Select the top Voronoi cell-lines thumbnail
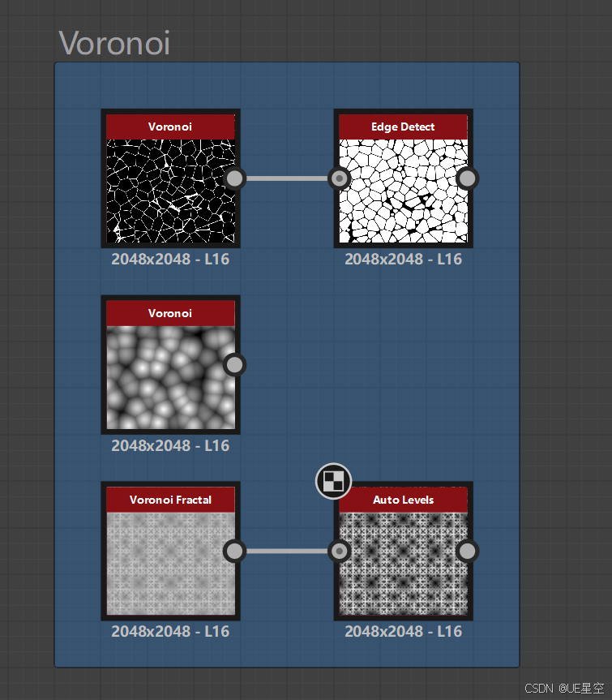612x700 pixels. coord(170,191)
